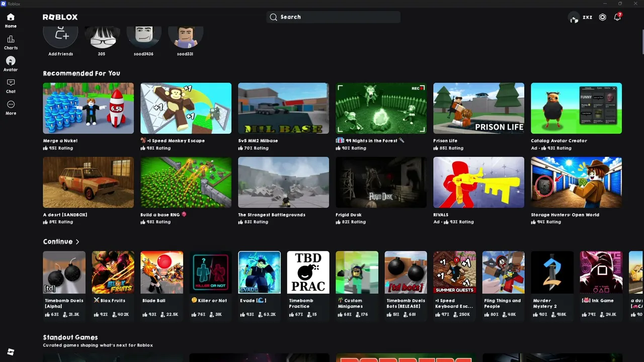Open +1 Speed Keyboard Escape icon
The image size is (644, 362).
[454, 273]
